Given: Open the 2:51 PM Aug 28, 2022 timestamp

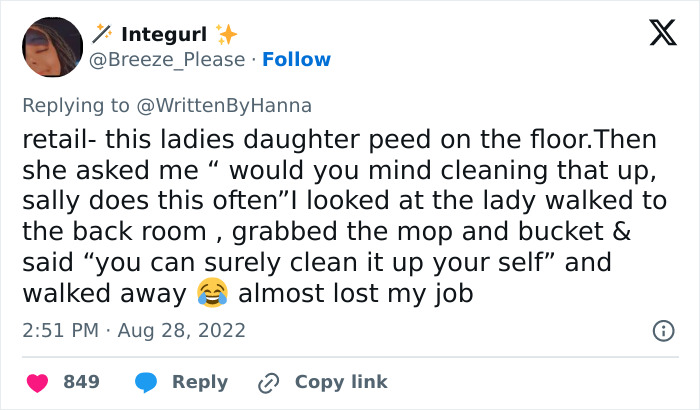Looking at the screenshot, I should coord(133,329).
